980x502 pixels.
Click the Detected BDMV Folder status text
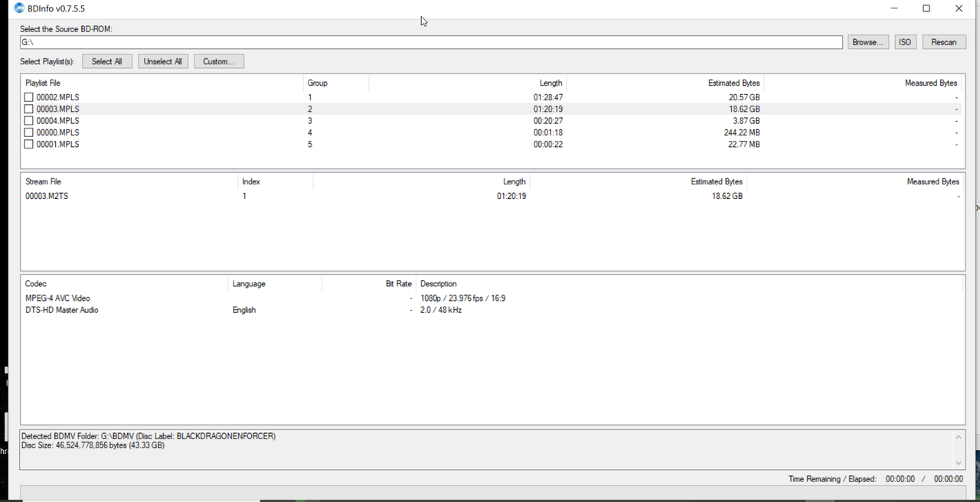(x=149, y=436)
